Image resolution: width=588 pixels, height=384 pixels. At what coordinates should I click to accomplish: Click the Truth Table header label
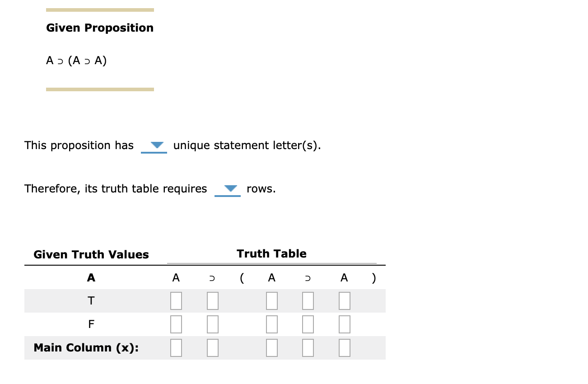pyautogui.click(x=271, y=253)
